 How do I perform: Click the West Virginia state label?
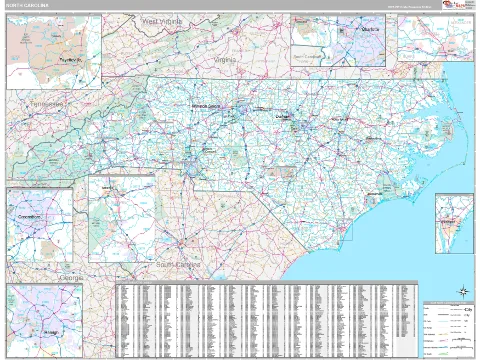coord(162,22)
